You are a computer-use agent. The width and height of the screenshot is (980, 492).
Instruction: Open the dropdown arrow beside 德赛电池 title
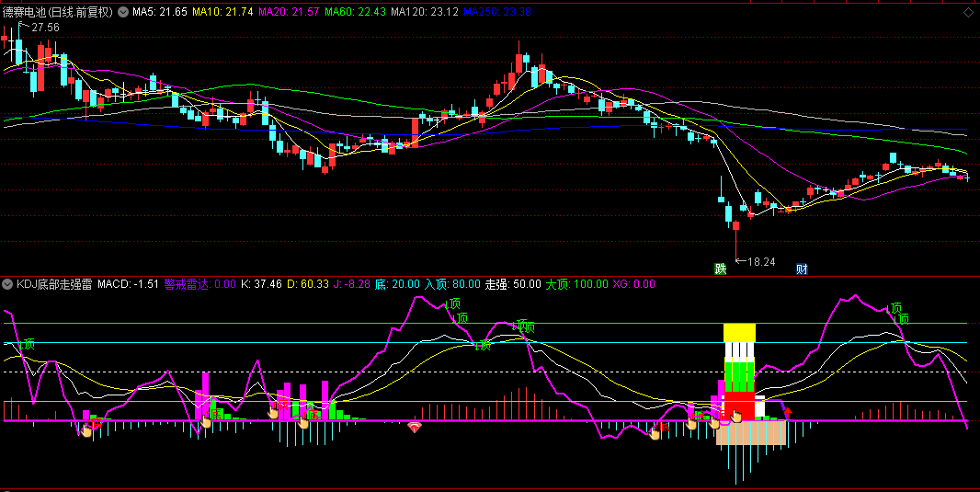(x=122, y=12)
